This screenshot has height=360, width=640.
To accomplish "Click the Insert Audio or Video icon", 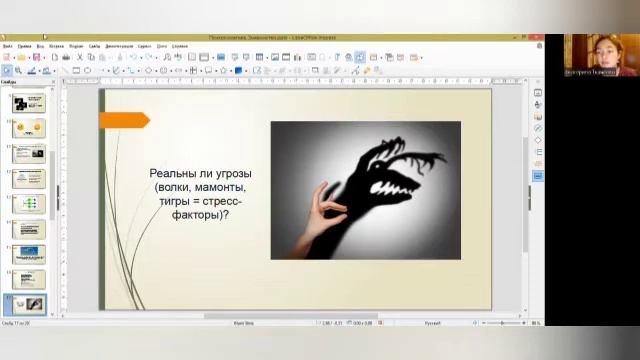I will pyautogui.click(x=286, y=58).
